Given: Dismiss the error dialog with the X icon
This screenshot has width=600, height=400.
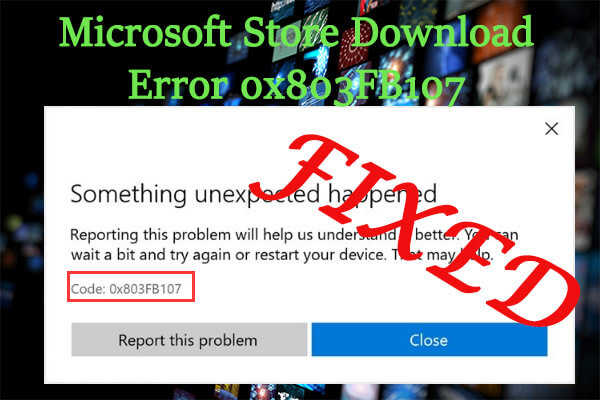Looking at the screenshot, I should (551, 129).
